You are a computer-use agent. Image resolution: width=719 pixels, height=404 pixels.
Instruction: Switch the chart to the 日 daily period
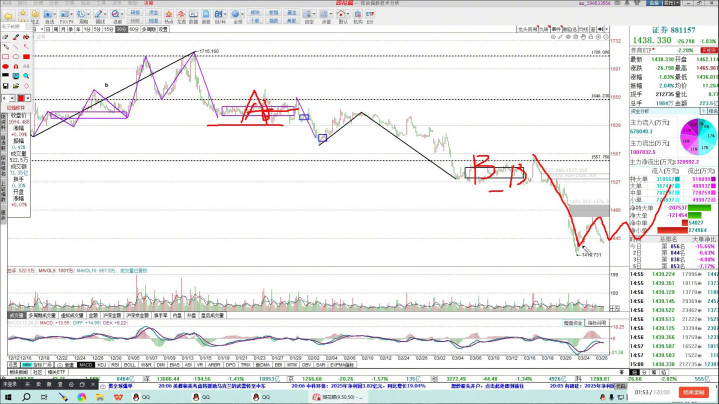coord(48,29)
